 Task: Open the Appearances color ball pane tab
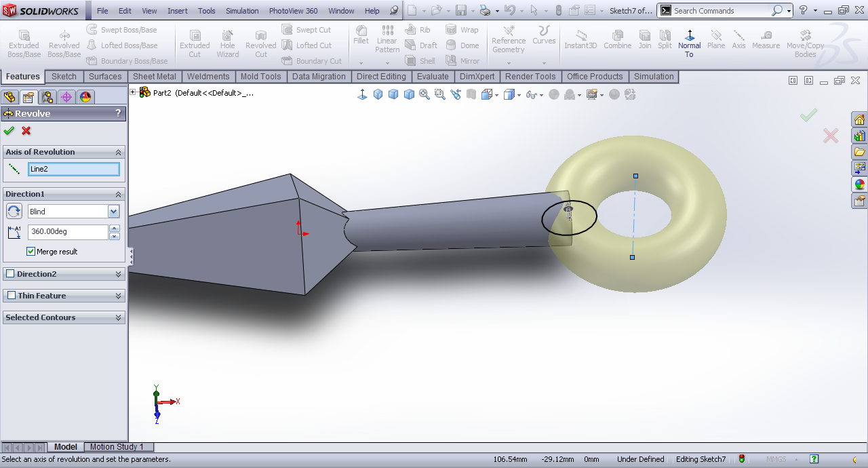point(859,184)
